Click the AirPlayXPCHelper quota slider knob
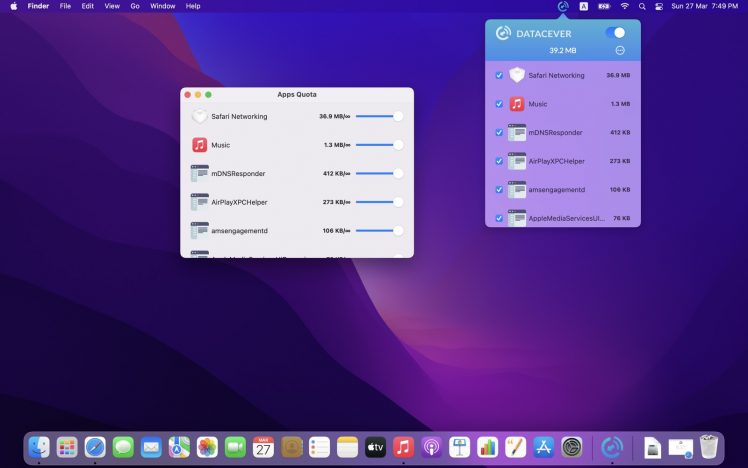 pyautogui.click(x=398, y=202)
